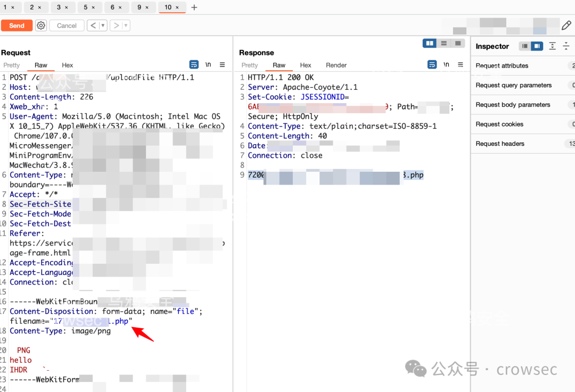Set Inspector left-docked layout icon
This screenshot has width=575, height=392.
[x=525, y=46]
